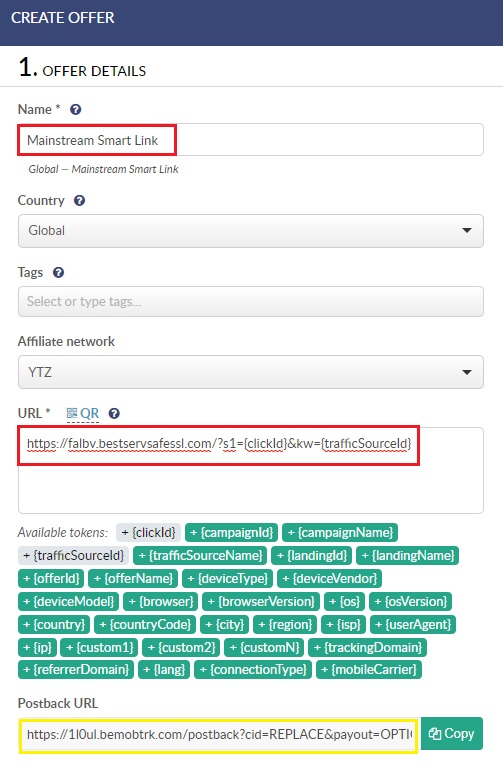Insert the {countryCode} token
The height and width of the screenshot is (763, 503).
coord(145,624)
